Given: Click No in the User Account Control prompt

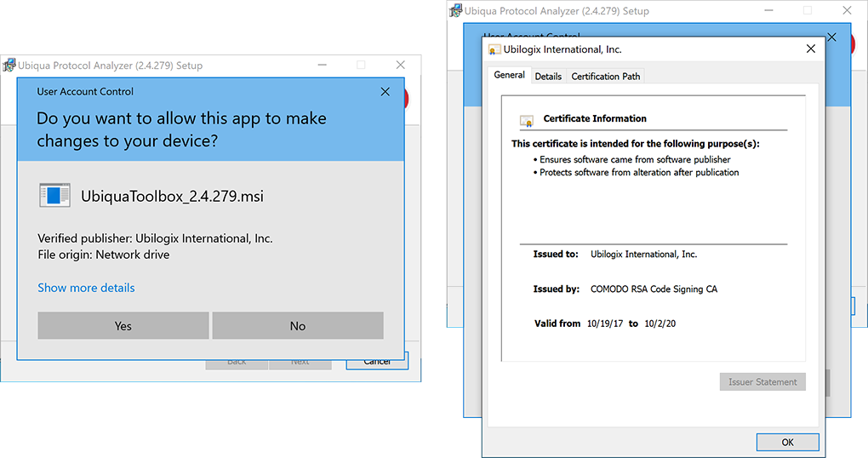Looking at the screenshot, I should [x=298, y=326].
